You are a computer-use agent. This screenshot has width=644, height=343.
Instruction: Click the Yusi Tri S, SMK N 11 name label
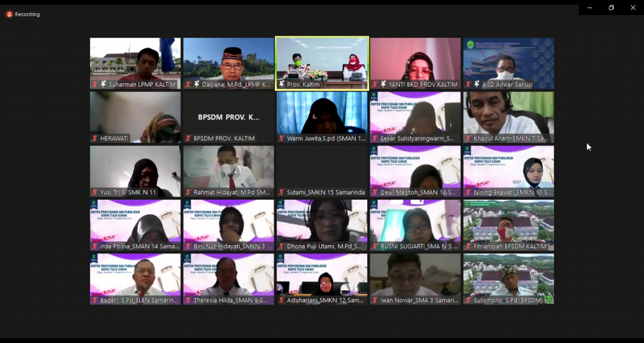coord(128,192)
